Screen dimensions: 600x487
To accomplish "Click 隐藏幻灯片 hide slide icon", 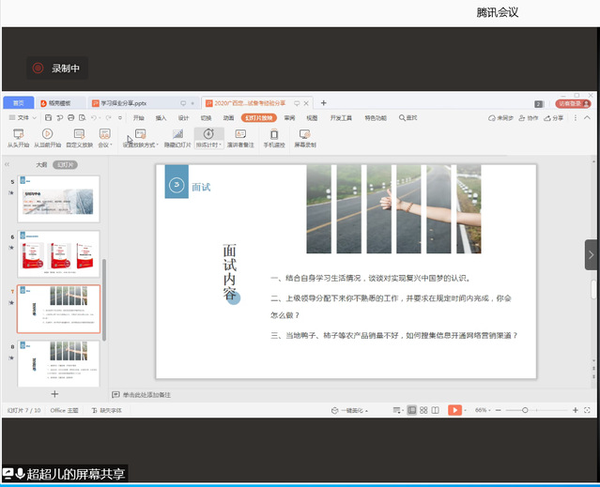I will [x=176, y=134].
